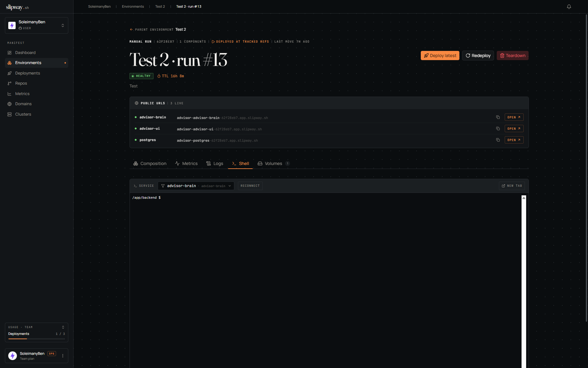This screenshot has height=368, width=588.
Task: Click the 62F28EB7 commit hash
Action: [x=165, y=42]
